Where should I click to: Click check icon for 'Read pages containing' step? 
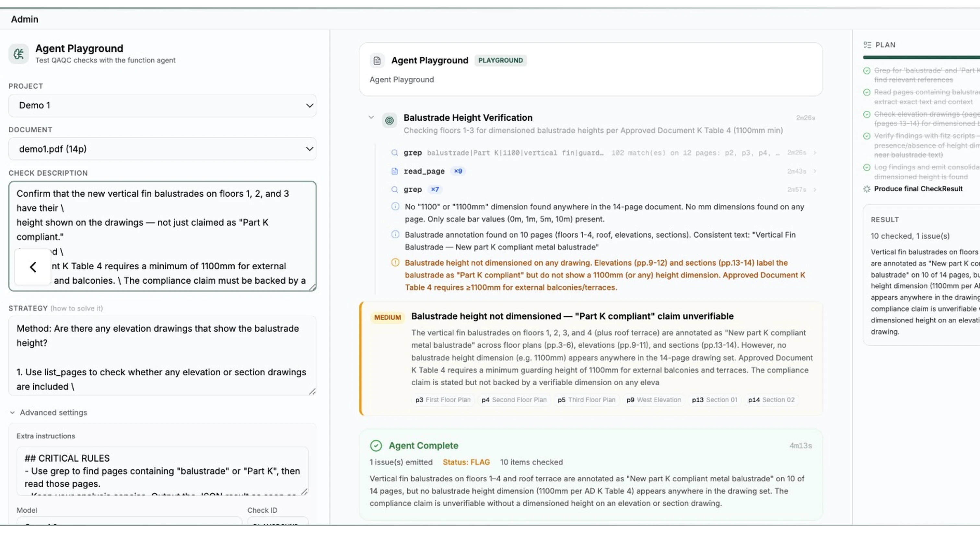[867, 92]
